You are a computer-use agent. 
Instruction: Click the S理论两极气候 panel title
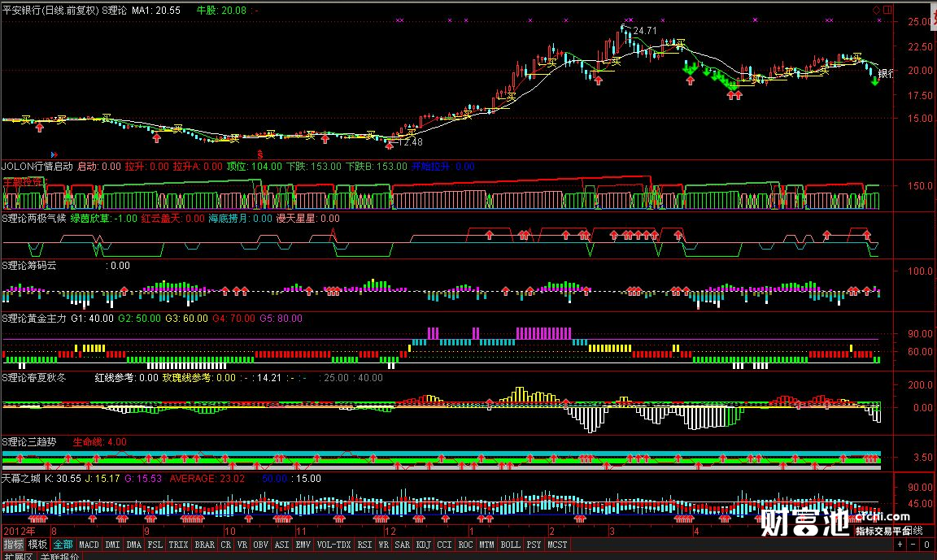coord(34,219)
